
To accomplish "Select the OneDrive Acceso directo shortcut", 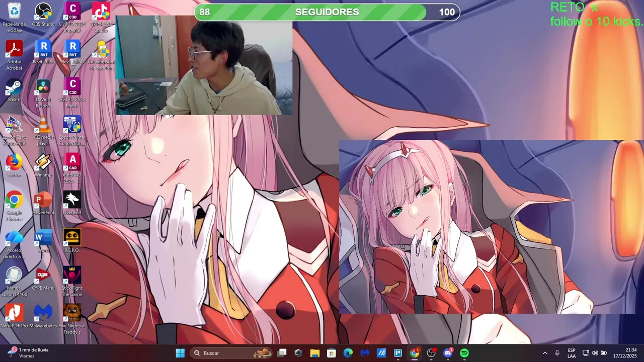I will (x=14, y=244).
